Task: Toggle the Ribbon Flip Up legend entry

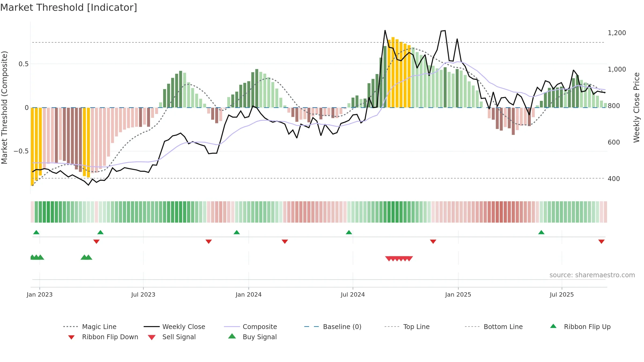Action: pos(580,327)
